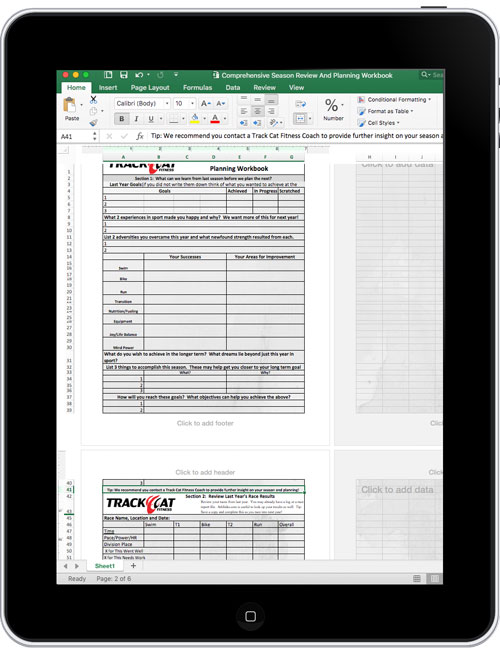Toggle Bold formatting
The height and width of the screenshot is (648, 500).
coord(121,119)
